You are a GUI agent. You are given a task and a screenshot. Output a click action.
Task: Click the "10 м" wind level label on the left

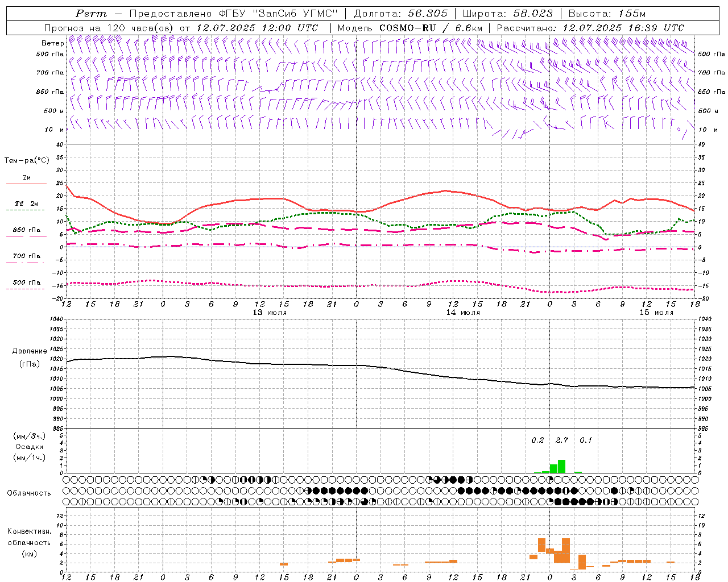tap(55, 130)
